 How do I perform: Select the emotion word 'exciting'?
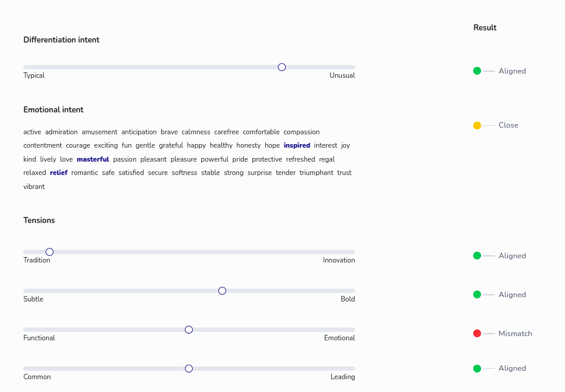[x=106, y=145]
